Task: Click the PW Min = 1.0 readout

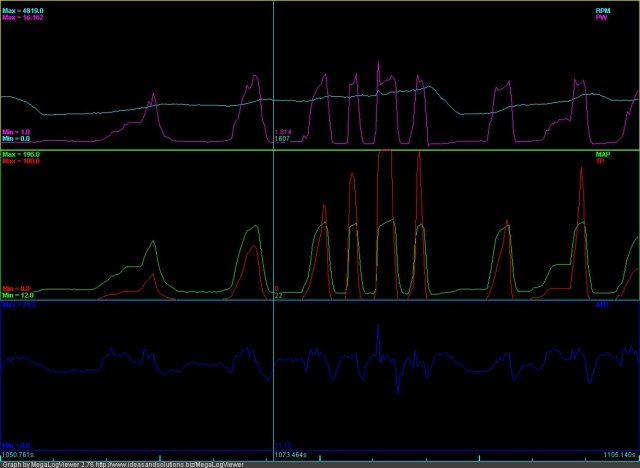Action: (x=17, y=132)
